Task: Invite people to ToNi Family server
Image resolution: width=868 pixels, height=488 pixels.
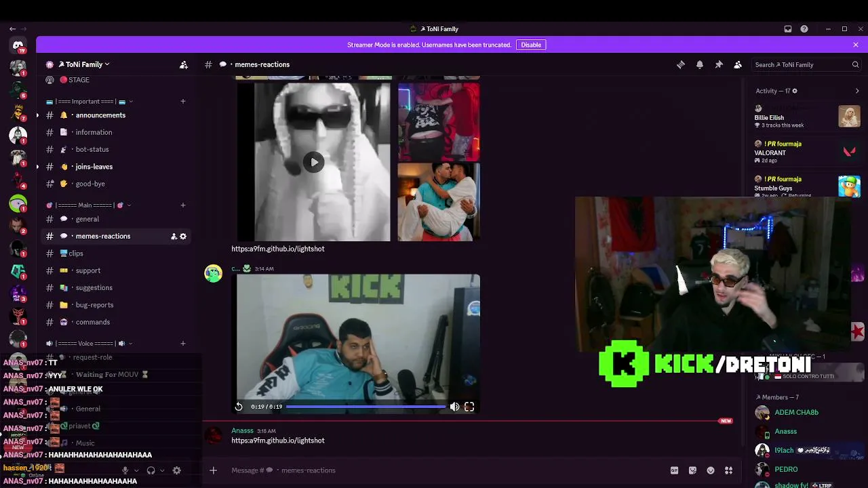Action: pyautogui.click(x=184, y=64)
